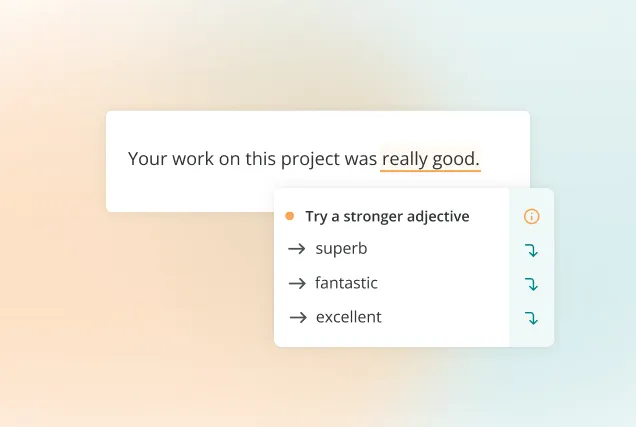Place cursor on the word this
The height and width of the screenshot is (427, 636).
[x=260, y=159]
